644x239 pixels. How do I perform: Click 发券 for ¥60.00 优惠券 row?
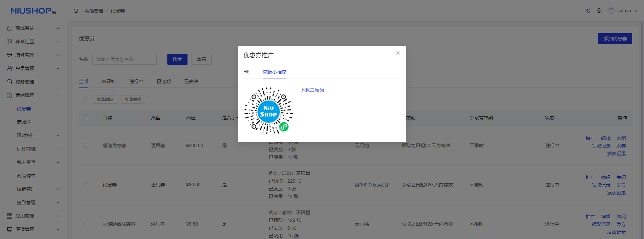pyautogui.click(x=621, y=185)
